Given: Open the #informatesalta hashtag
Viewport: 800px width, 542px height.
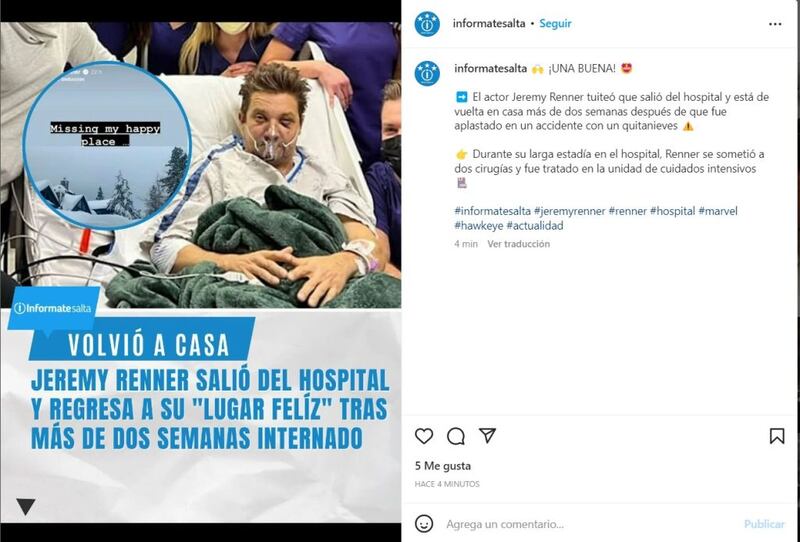Looking at the screenshot, I should click(492, 211).
